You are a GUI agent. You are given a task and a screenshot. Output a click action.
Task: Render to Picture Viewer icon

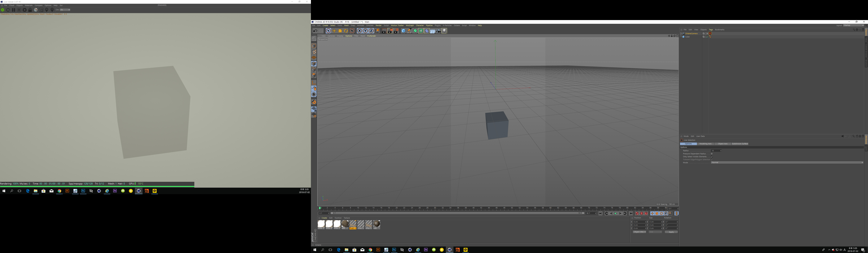click(x=390, y=31)
